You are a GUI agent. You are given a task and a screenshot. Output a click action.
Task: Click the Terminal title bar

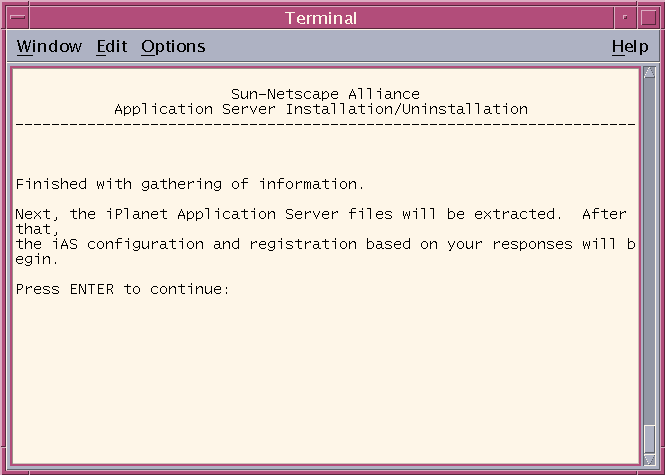coord(321,18)
